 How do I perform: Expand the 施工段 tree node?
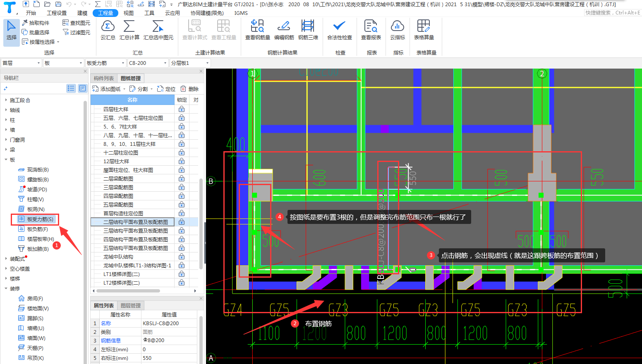tap(6, 100)
